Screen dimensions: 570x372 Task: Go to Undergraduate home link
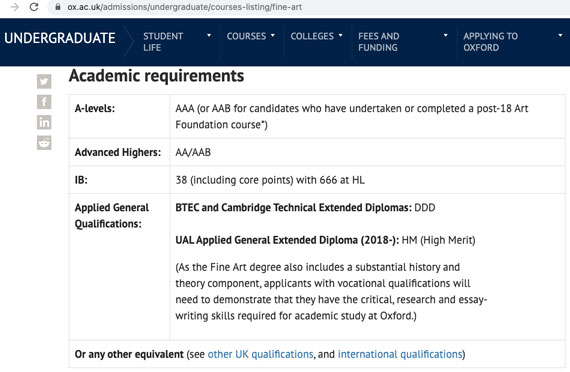[60, 38]
